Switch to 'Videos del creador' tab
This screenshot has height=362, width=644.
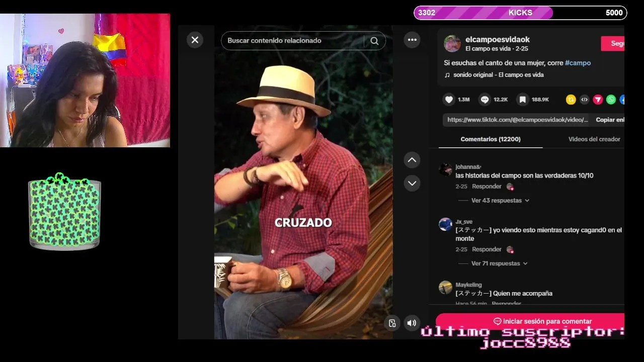[x=594, y=139]
